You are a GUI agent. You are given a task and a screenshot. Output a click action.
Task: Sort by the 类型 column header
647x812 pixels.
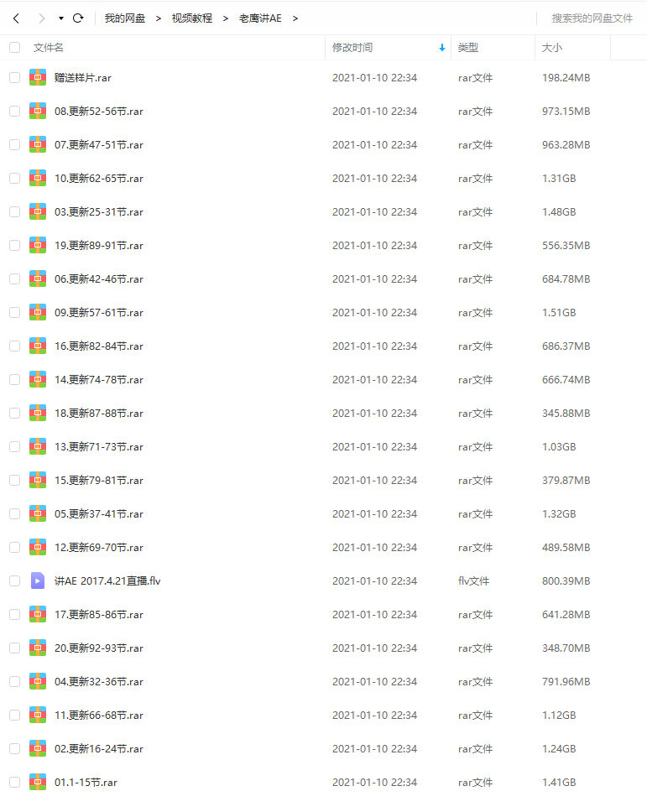(x=468, y=48)
